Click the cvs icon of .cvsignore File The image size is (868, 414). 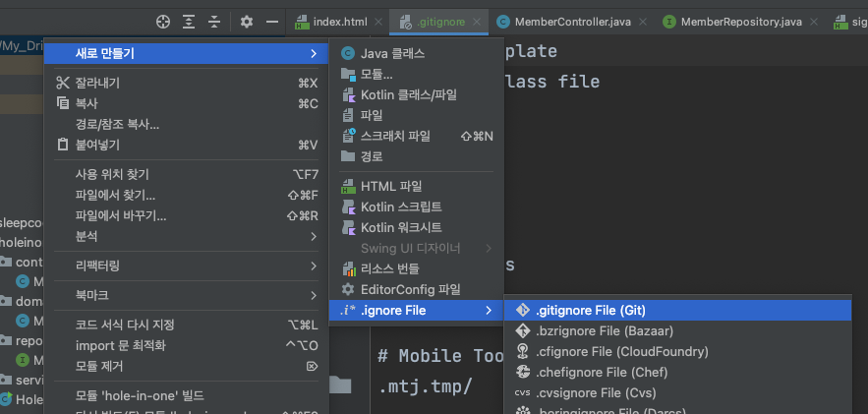pos(522,393)
